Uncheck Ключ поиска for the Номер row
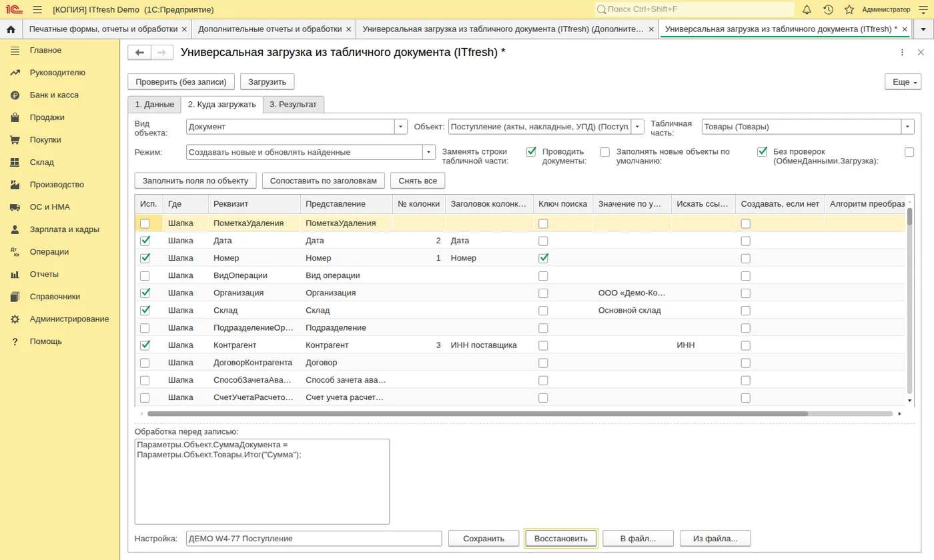The height and width of the screenshot is (560, 934). pyautogui.click(x=544, y=258)
